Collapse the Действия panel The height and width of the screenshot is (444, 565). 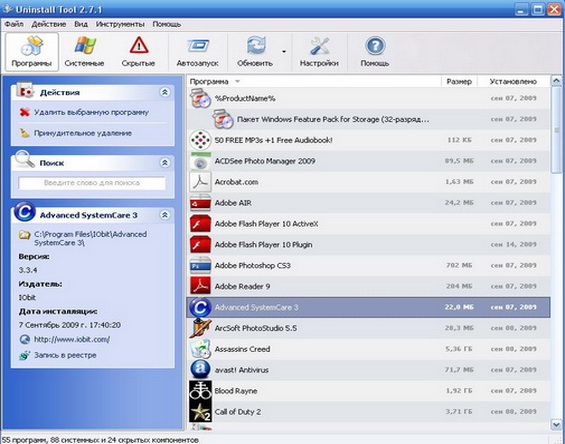pos(165,92)
